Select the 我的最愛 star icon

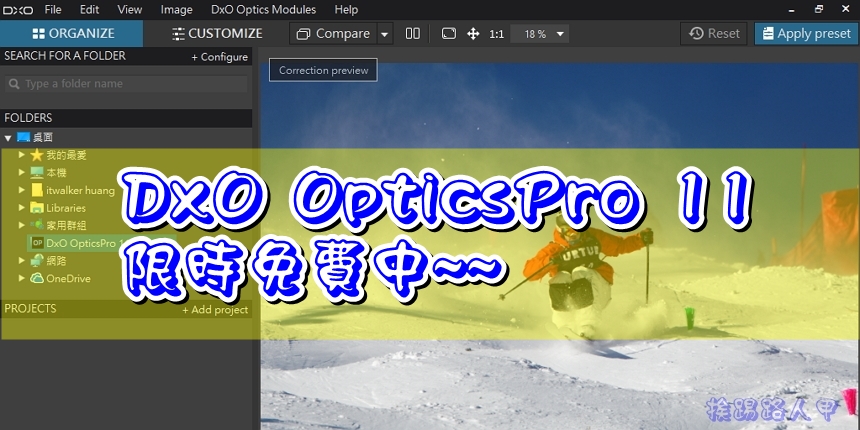pos(37,155)
